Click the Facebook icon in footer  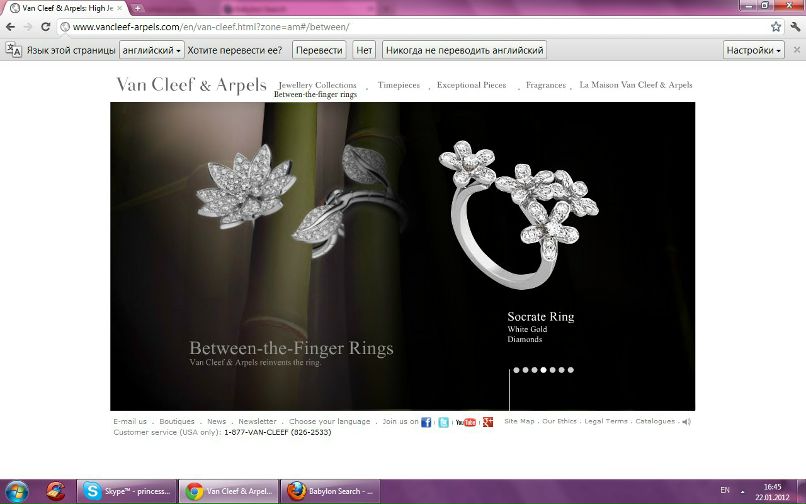click(x=426, y=422)
